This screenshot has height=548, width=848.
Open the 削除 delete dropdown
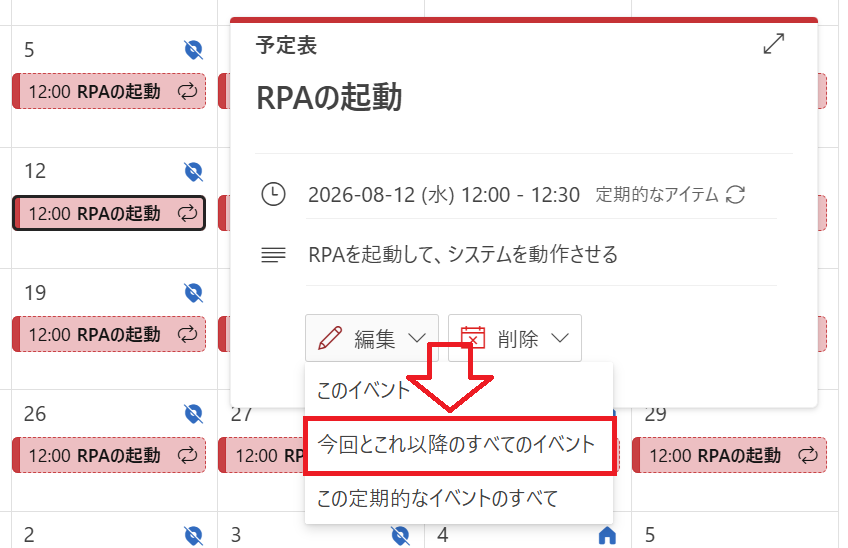click(514, 338)
